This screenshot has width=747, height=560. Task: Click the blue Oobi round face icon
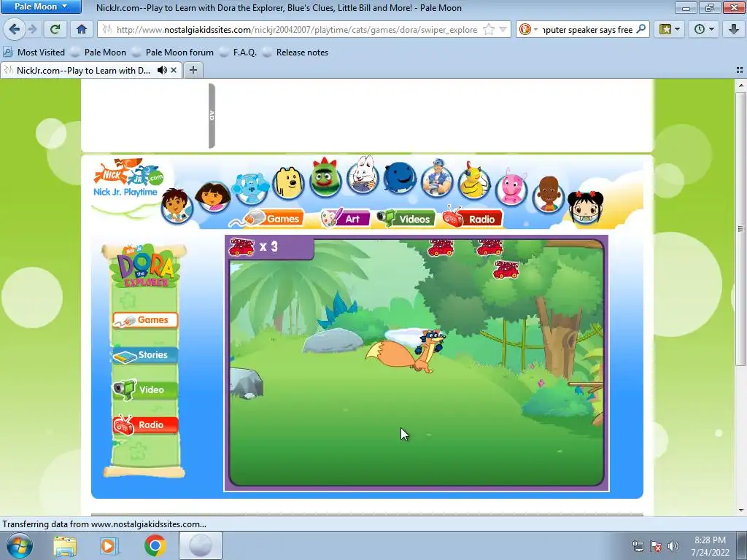(399, 178)
